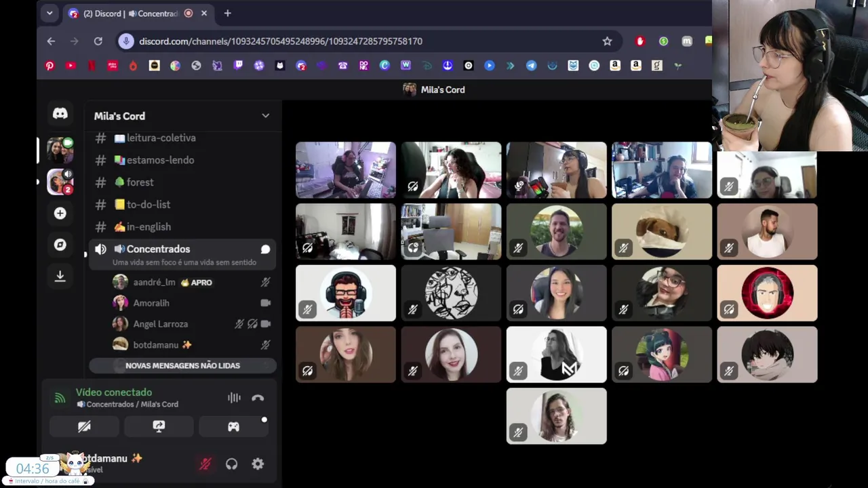Add a server with the plus icon

[60, 213]
